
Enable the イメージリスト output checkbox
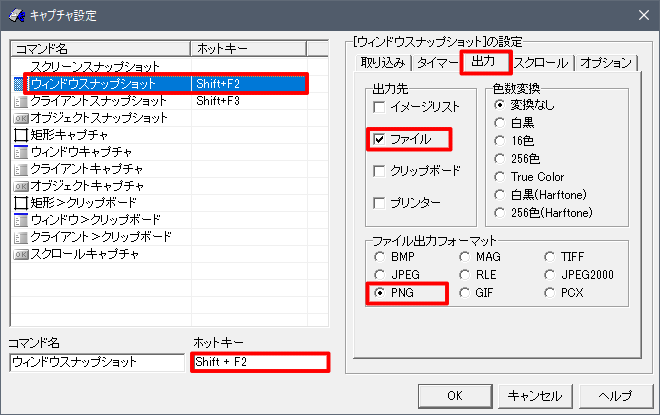click(380, 107)
